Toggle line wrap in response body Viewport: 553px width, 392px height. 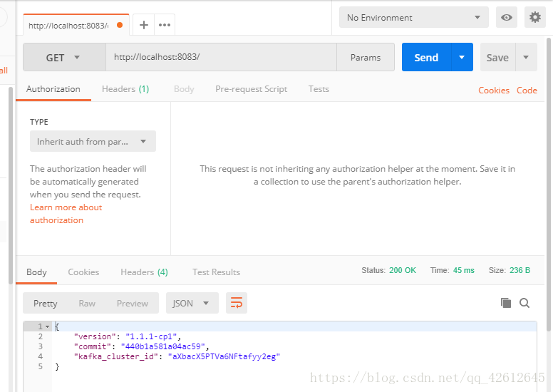pos(237,303)
